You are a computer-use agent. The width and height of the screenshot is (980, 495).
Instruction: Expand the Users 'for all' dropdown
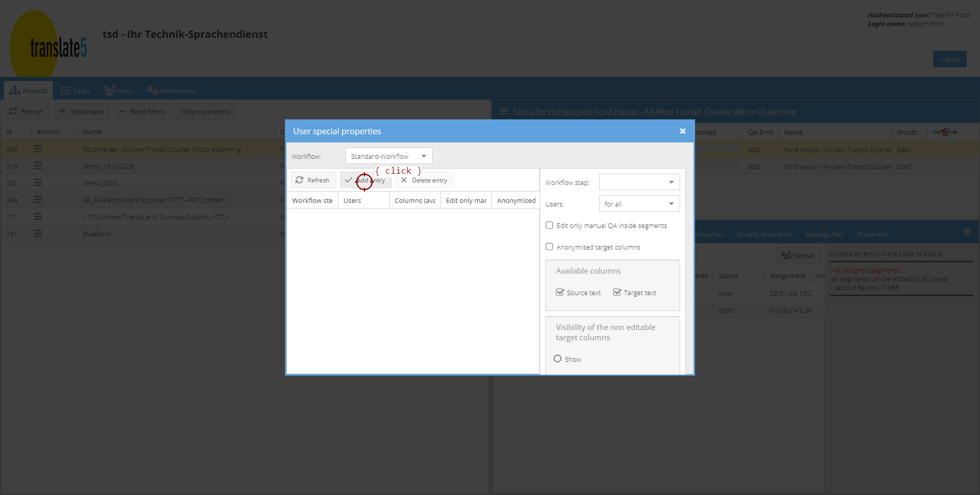pyautogui.click(x=671, y=204)
